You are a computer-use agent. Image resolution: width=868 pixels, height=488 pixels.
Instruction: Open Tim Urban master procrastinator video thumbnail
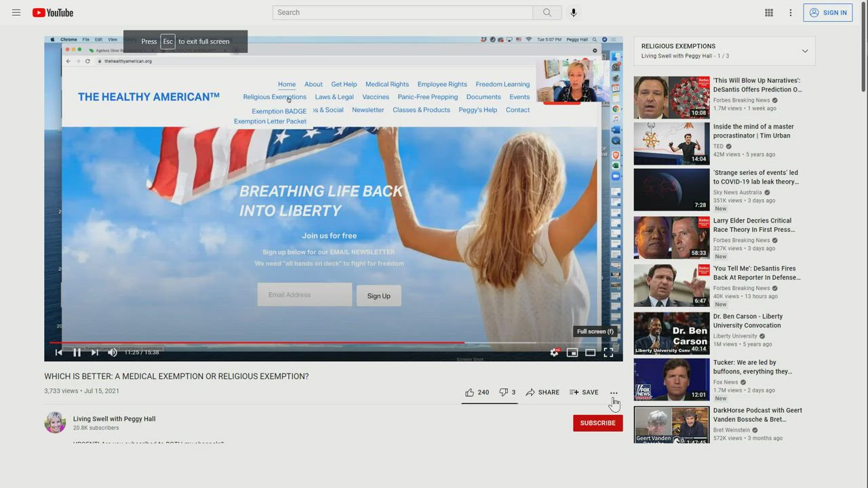(671, 144)
